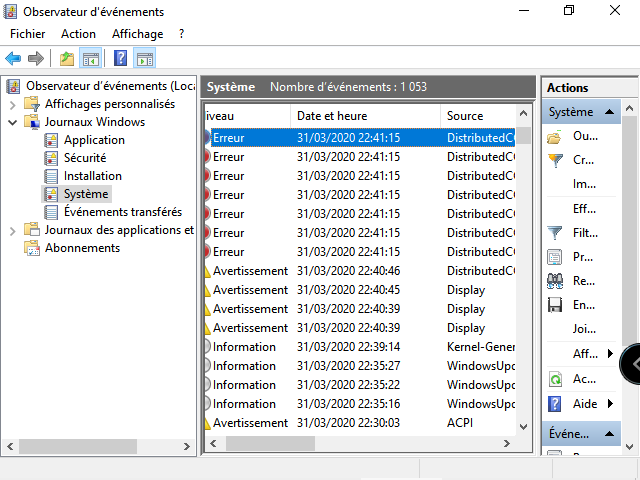Screen dimensions: 640x480
Task: Collapse the Journaux Windows tree node
Action: point(13,122)
